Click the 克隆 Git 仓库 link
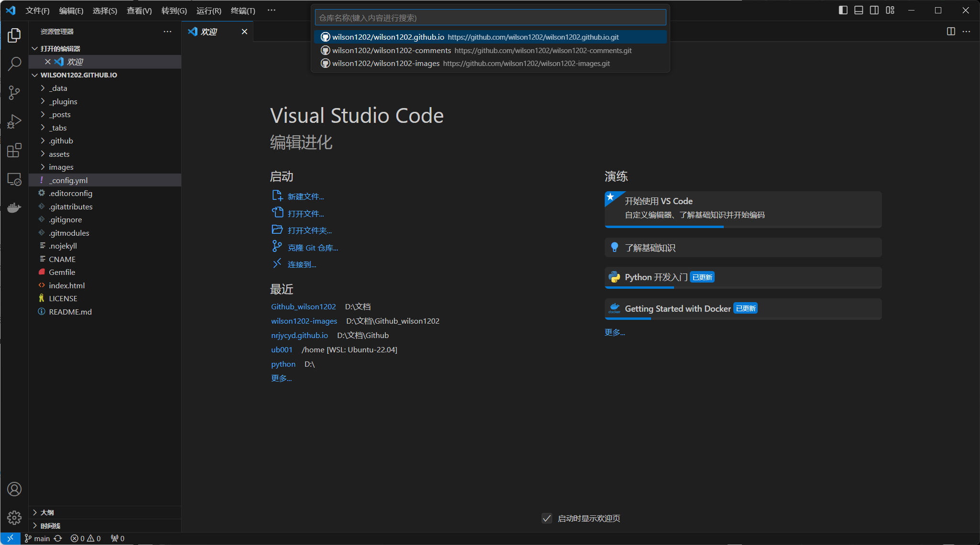The width and height of the screenshot is (980, 545). 313,248
